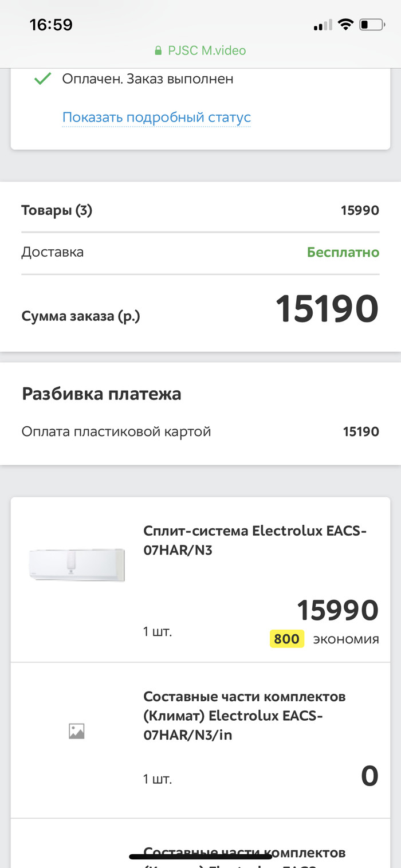Click 'Показать подробный статус' link
Viewport: 401px width, 868px height.
tap(156, 117)
